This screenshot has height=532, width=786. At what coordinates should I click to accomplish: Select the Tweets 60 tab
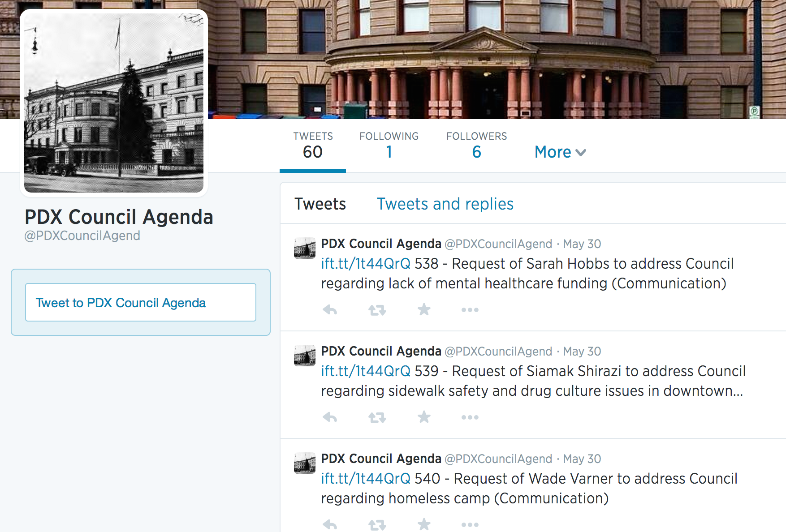(x=313, y=146)
